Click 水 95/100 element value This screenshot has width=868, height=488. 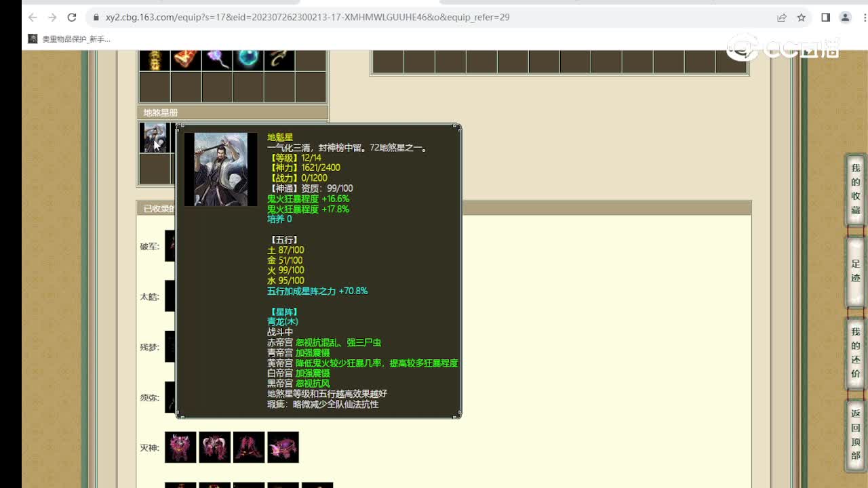[x=285, y=281]
